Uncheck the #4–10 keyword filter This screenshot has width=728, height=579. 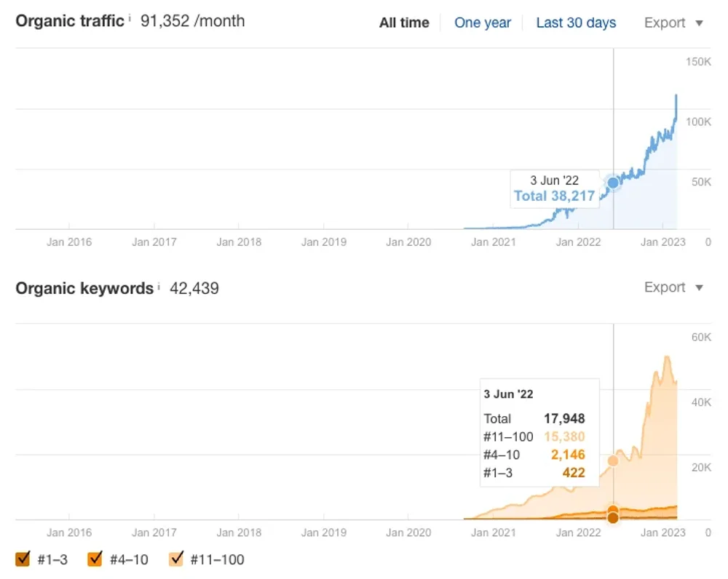(95, 559)
